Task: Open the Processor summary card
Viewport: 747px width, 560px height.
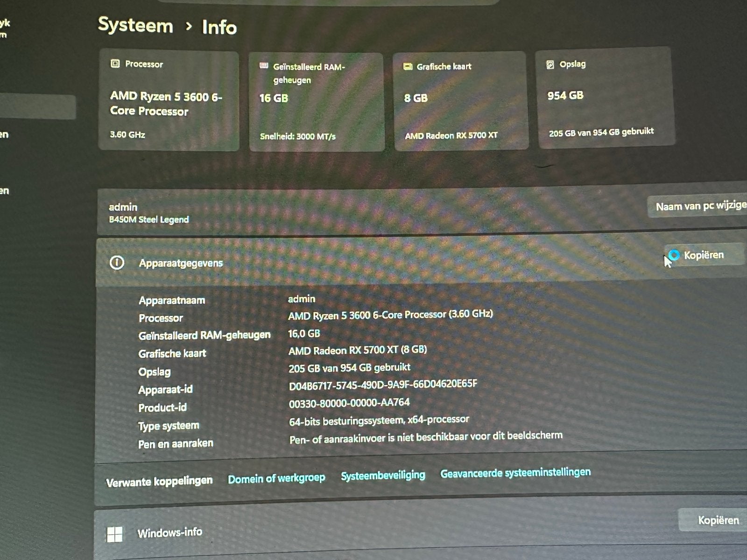Action: point(169,100)
